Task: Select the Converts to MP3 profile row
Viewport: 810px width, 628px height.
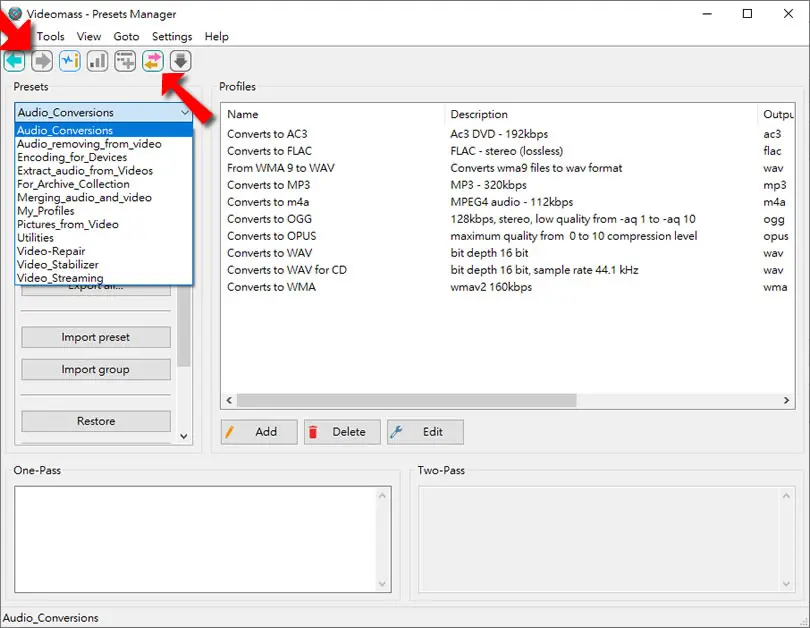Action: click(507, 185)
